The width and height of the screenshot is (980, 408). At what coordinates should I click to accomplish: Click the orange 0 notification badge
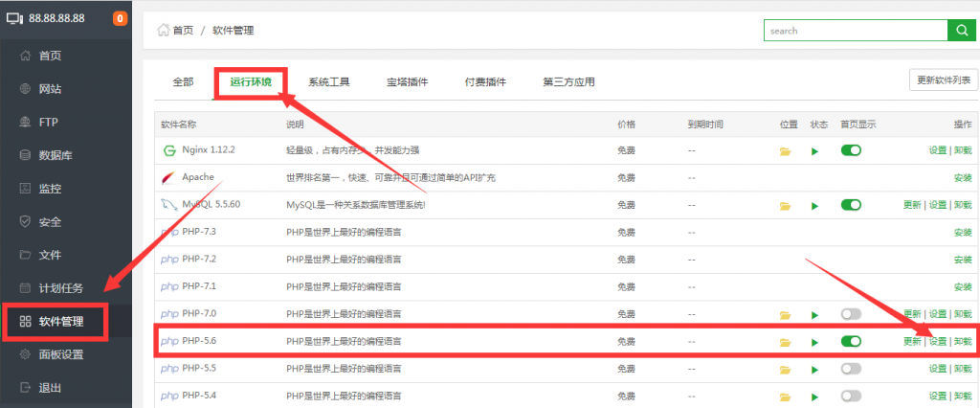pos(120,18)
